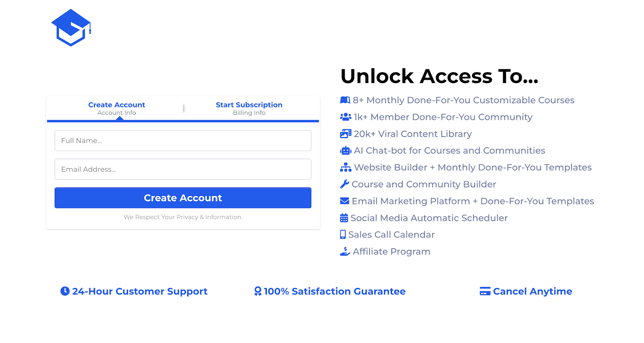Click the 24-Hour Customer Support link
The image size is (644, 343).
pyautogui.click(x=139, y=291)
